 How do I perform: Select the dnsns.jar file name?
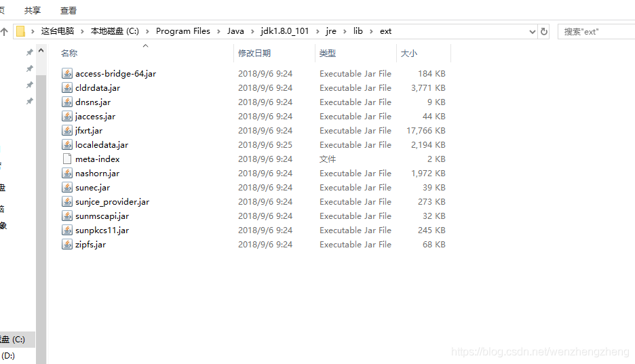pos(93,102)
